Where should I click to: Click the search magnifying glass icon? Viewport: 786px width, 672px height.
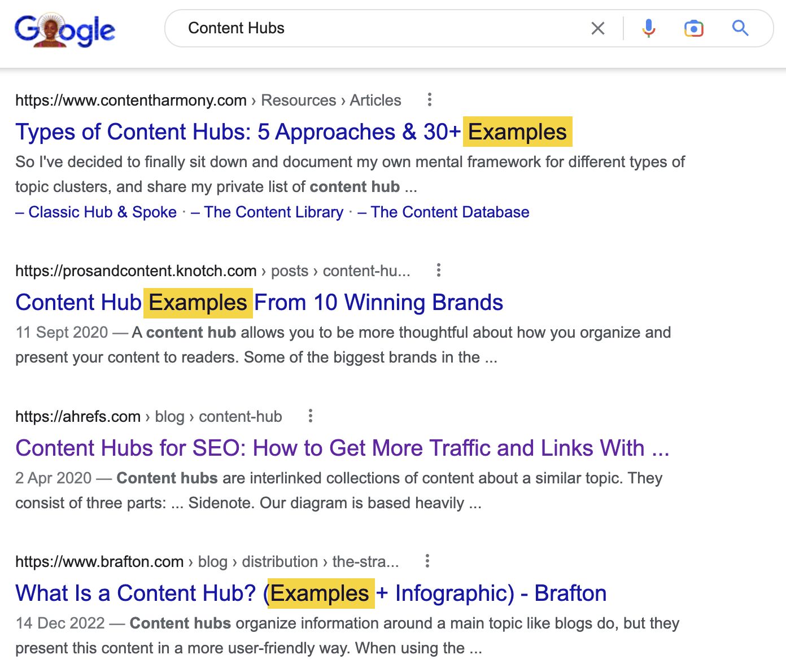pos(740,28)
